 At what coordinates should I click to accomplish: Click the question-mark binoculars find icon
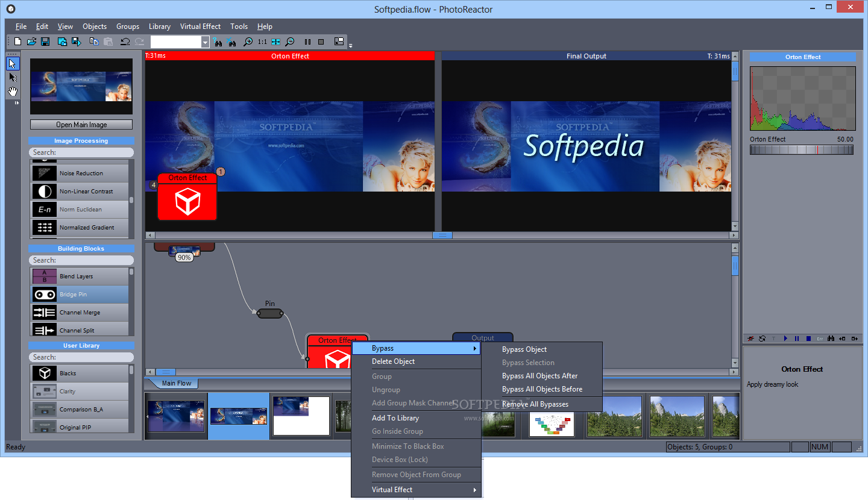point(218,42)
